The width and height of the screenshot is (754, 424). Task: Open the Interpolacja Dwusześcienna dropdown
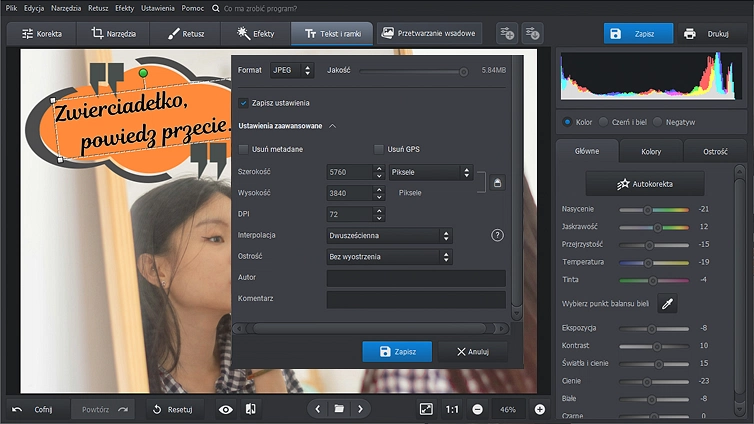pos(389,236)
